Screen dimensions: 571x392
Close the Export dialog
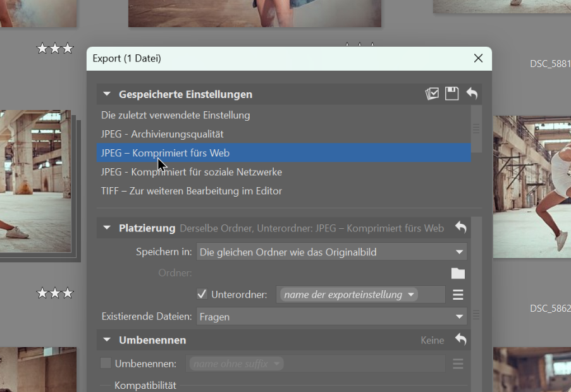click(478, 59)
